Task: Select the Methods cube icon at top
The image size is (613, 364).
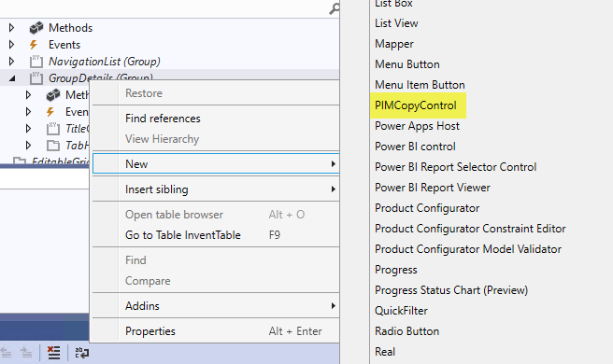Action: 36,28
